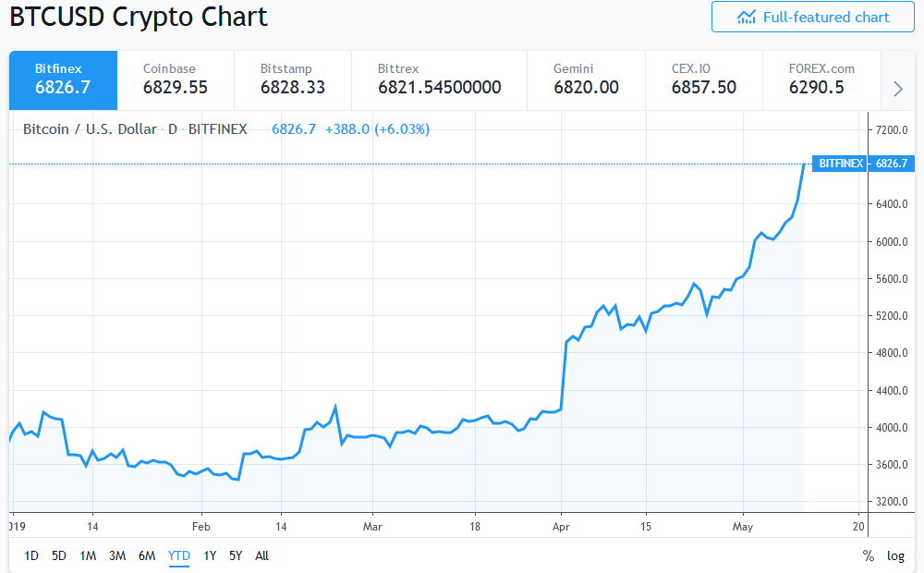View six-month range with 6M
Screen dimensions: 924x573
point(147,555)
